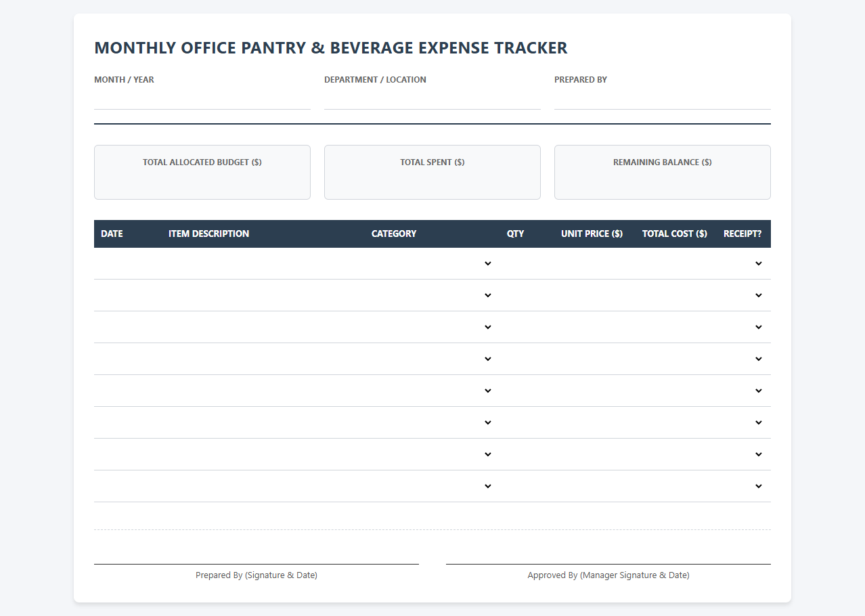Click the Remaining Balance ($) box

663,172
